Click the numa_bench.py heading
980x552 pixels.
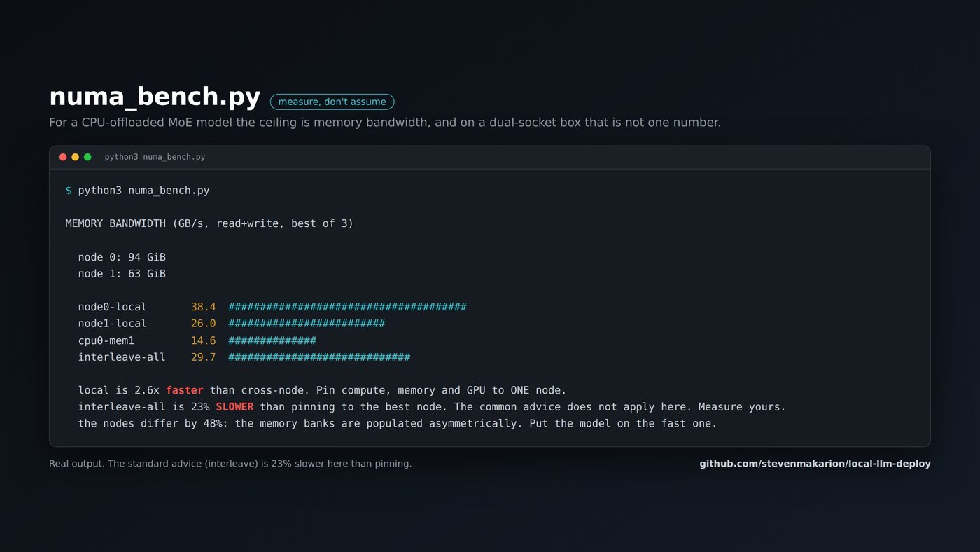click(155, 97)
